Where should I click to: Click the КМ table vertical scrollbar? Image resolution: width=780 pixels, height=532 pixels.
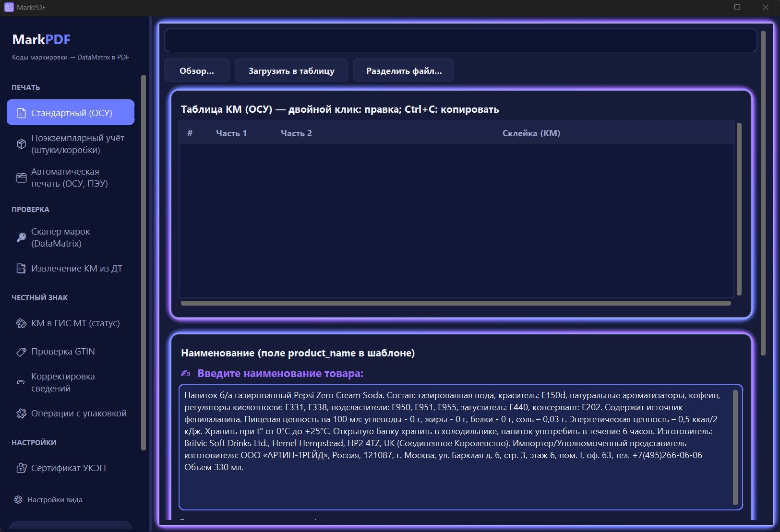739,209
